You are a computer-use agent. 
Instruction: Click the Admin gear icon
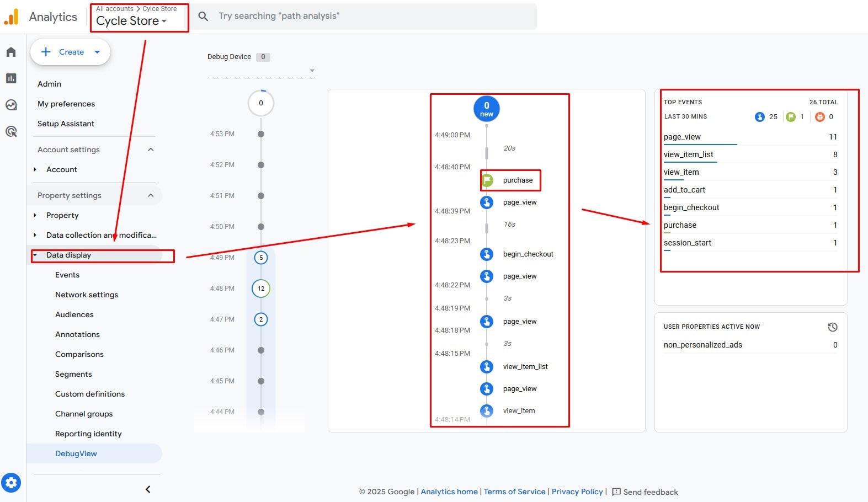11,483
